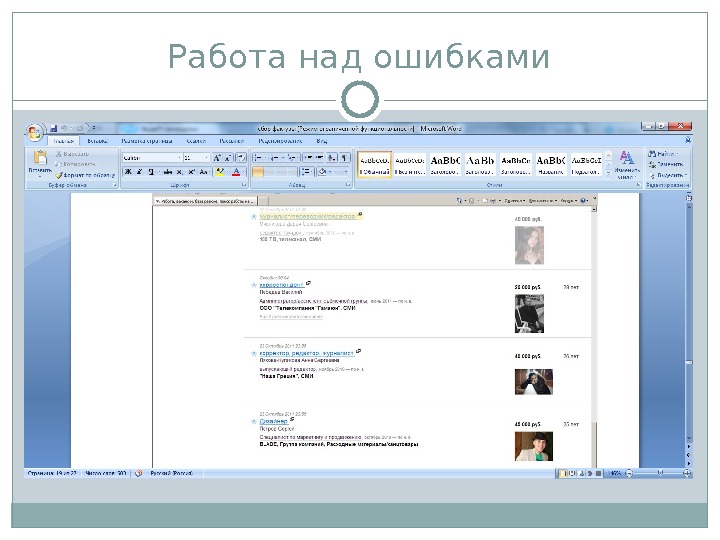720x540 pixels.
Task: Click the language 'Русский (Россия)' in status bar
Action: click(171, 473)
